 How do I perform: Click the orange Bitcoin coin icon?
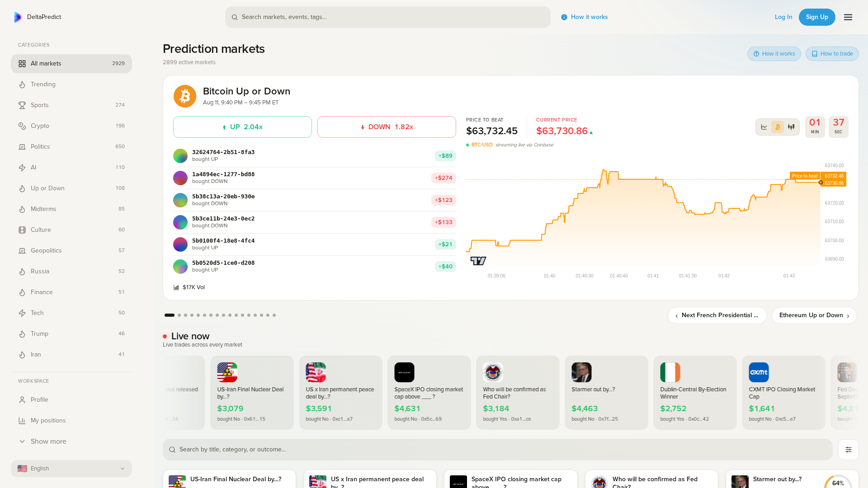click(185, 96)
